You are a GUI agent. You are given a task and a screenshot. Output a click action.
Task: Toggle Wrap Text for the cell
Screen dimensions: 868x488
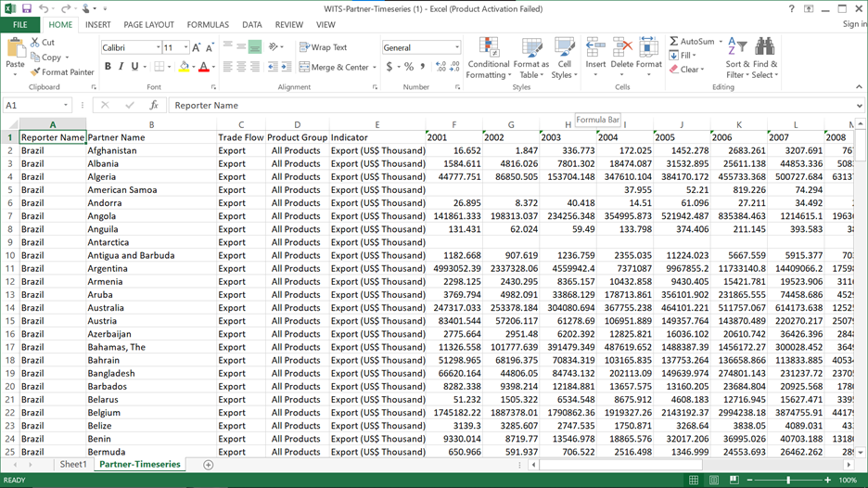pyautogui.click(x=323, y=47)
